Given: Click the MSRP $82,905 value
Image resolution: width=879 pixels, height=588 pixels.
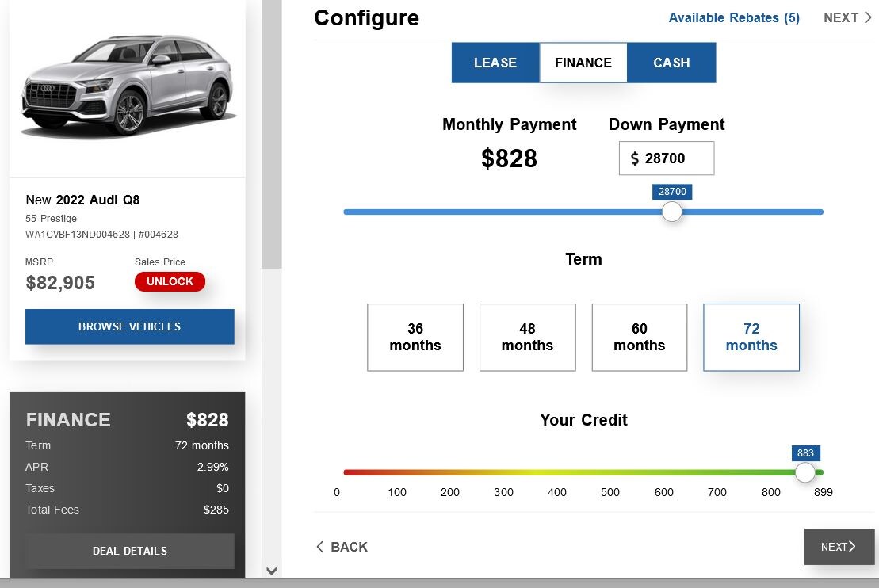Looking at the screenshot, I should tap(60, 282).
